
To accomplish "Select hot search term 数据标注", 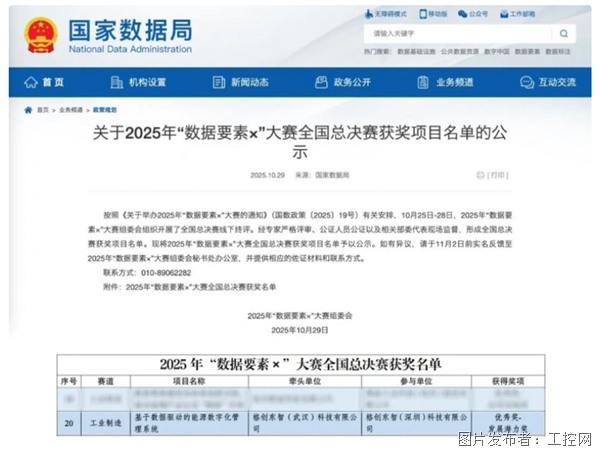I will pos(558,51).
